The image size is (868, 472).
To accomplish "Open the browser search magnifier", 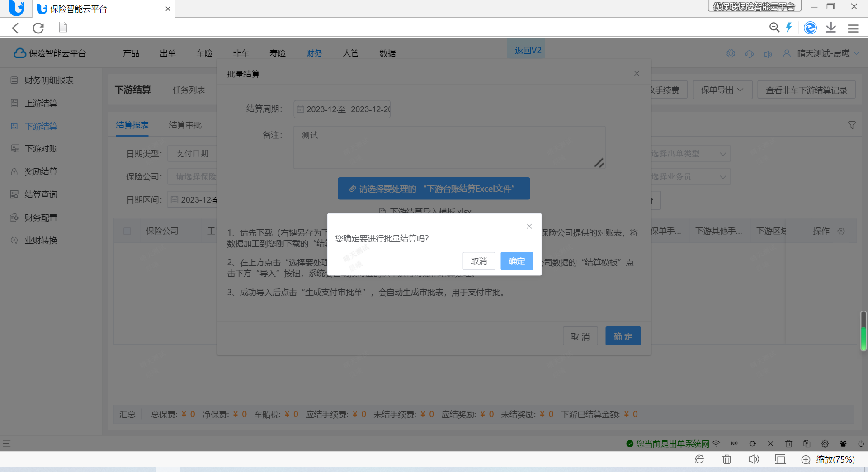I will [x=774, y=28].
